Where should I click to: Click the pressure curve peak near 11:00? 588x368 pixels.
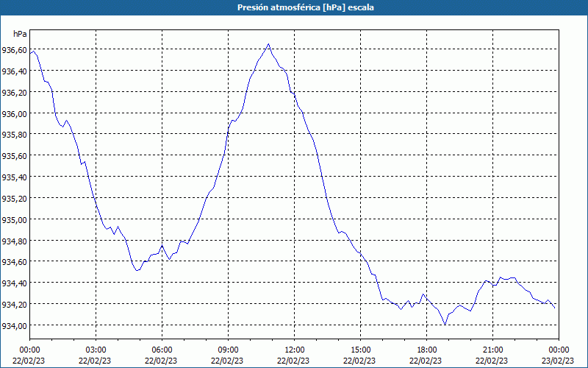click(268, 44)
